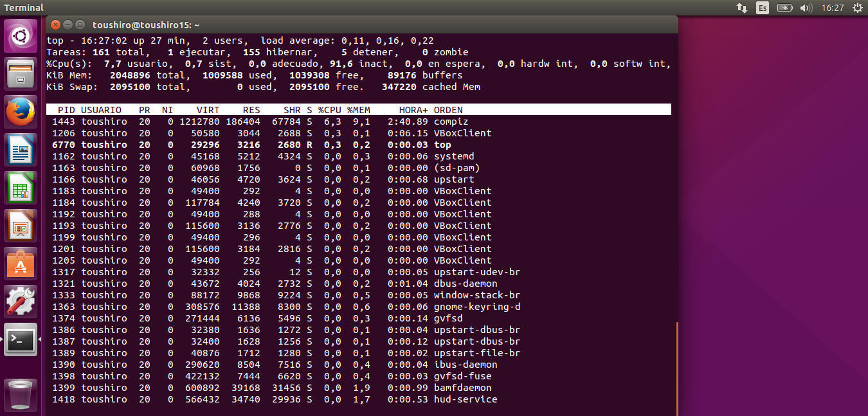The width and height of the screenshot is (868, 416).
Task: Open the Files manager from launcher
Action: pyautogui.click(x=21, y=74)
